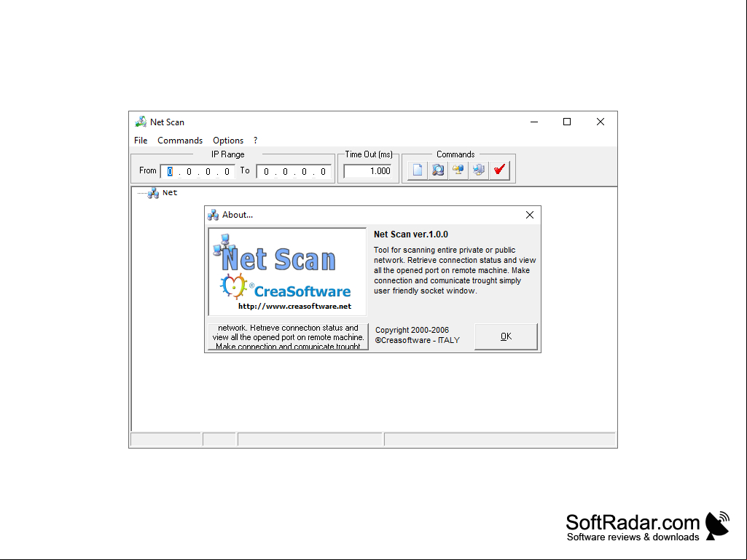
Task: Click the CreaSoftware heart logo
Action: [x=233, y=285]
